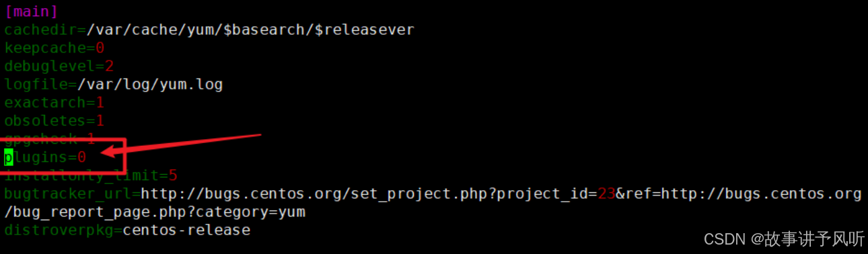Click the distroverpkg key
868x254 pixels.
point(59,230)
